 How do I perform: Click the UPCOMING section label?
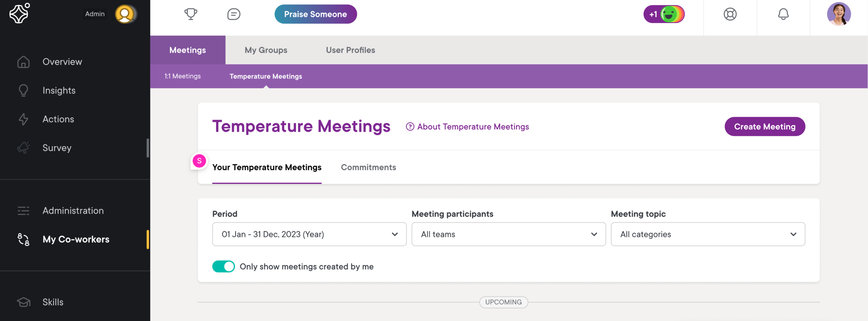(x=503, y=302)
